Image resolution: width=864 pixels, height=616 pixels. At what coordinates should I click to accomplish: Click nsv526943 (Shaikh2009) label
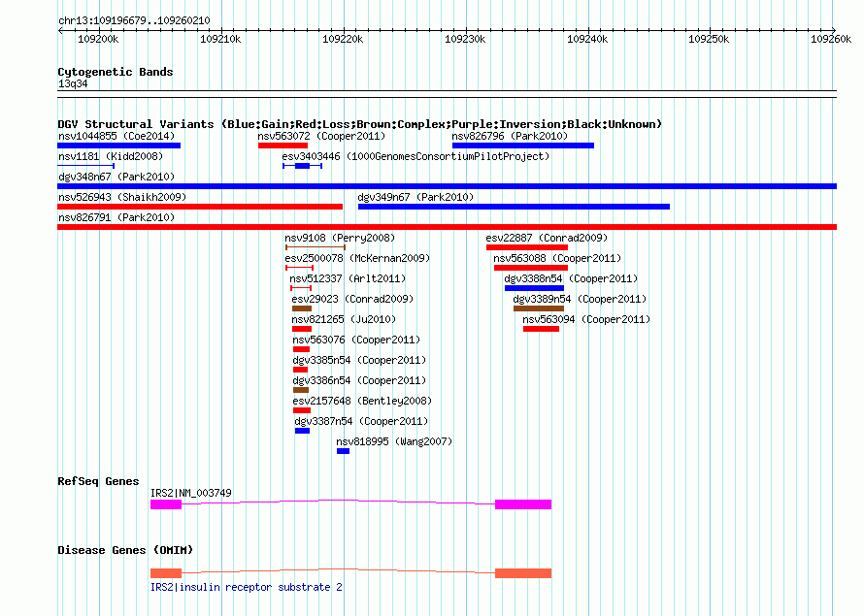[x=122, y=197]
